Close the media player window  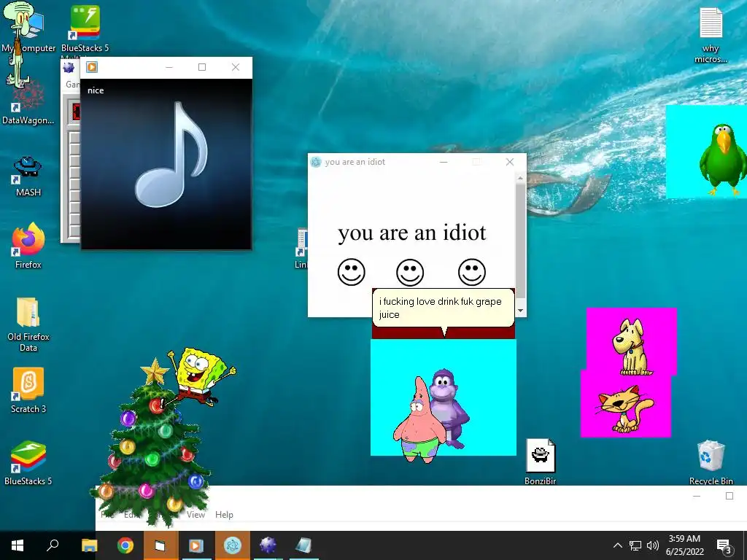tap(236, 67)
